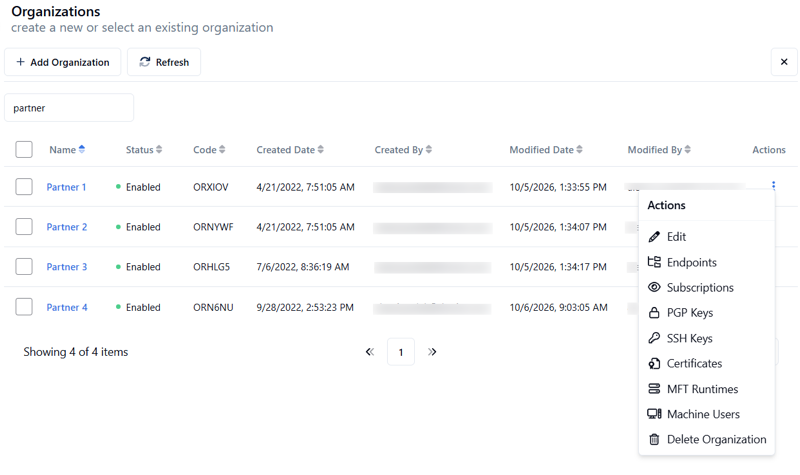Select MFT Runtimes in the Actions menu
This screenshot has width=800, height=475.
pyautogui.click(x=707, y=389)
